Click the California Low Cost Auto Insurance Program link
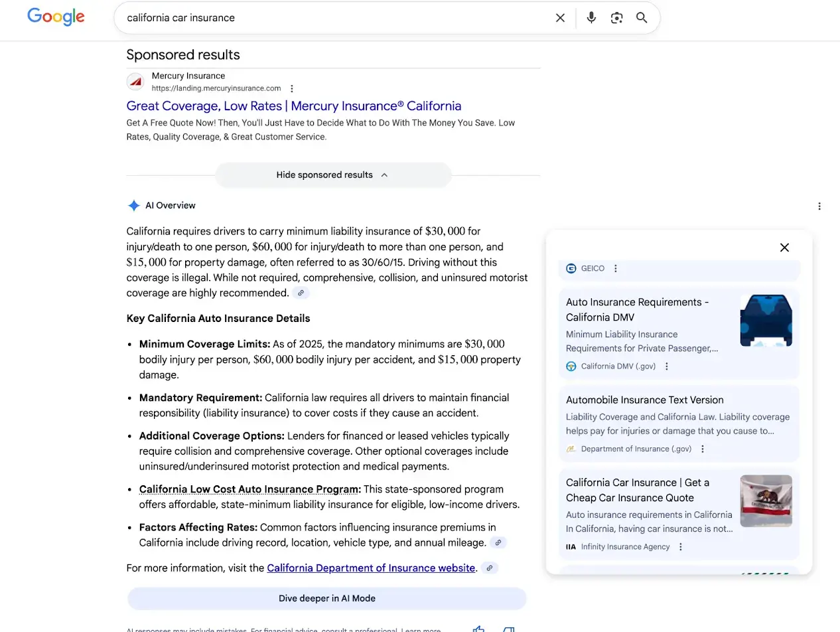The height and width of the screenshot is (632, 840). click(249, 489)
